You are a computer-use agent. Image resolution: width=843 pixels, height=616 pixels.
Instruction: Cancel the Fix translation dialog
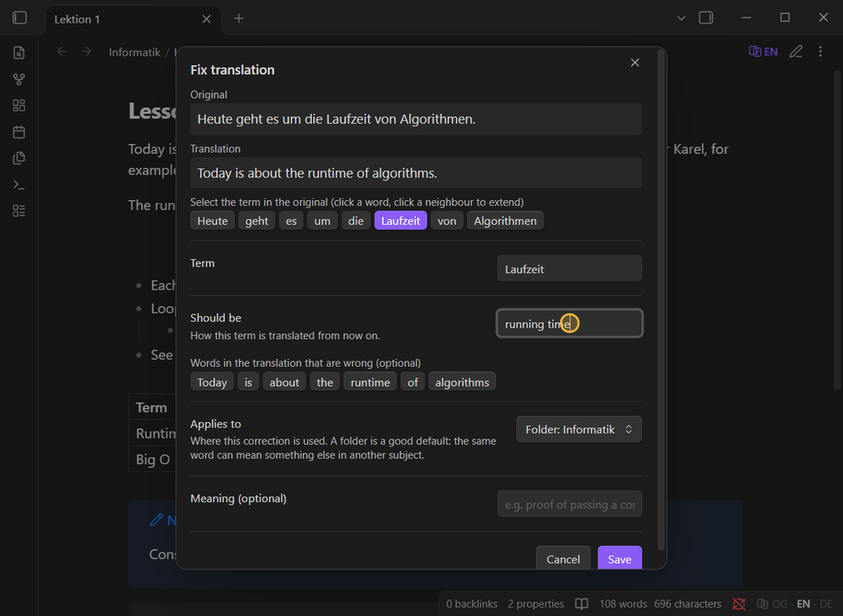[x=563, y=558]
